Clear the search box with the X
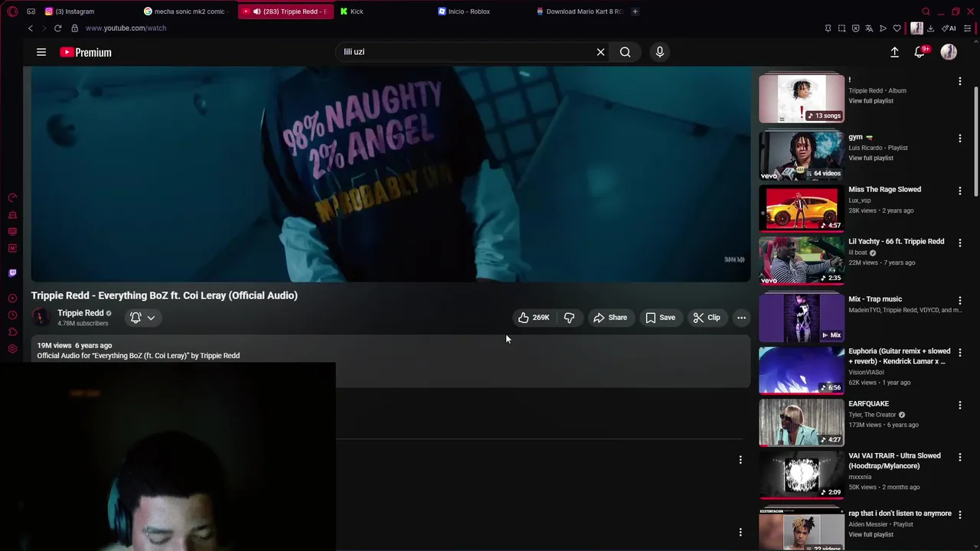Image resolution: width=980 pixels, height=551 pixels. (x=601, y=52)
